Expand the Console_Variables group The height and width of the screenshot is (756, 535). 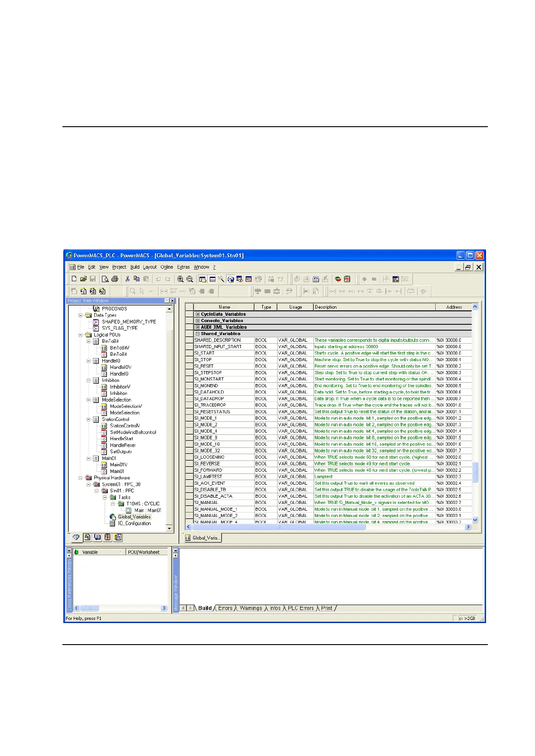[198, 321]
